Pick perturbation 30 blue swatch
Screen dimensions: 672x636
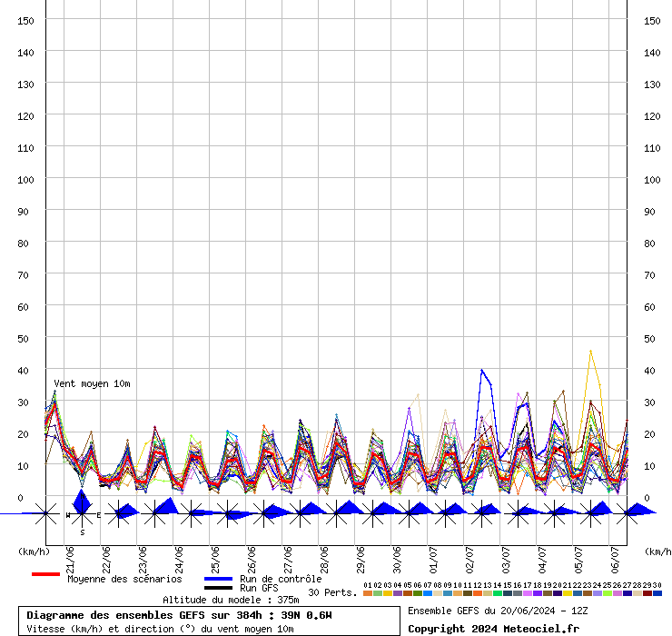click(657, 593)
